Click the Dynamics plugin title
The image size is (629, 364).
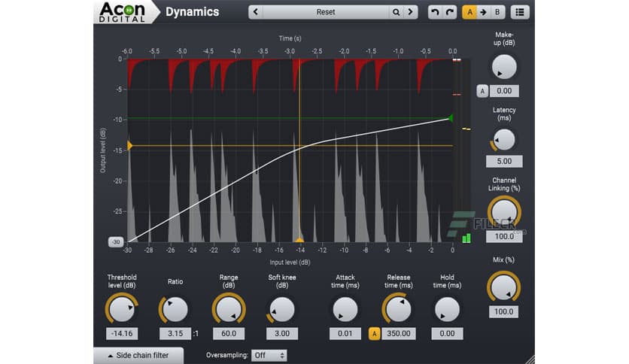(192, 12)
